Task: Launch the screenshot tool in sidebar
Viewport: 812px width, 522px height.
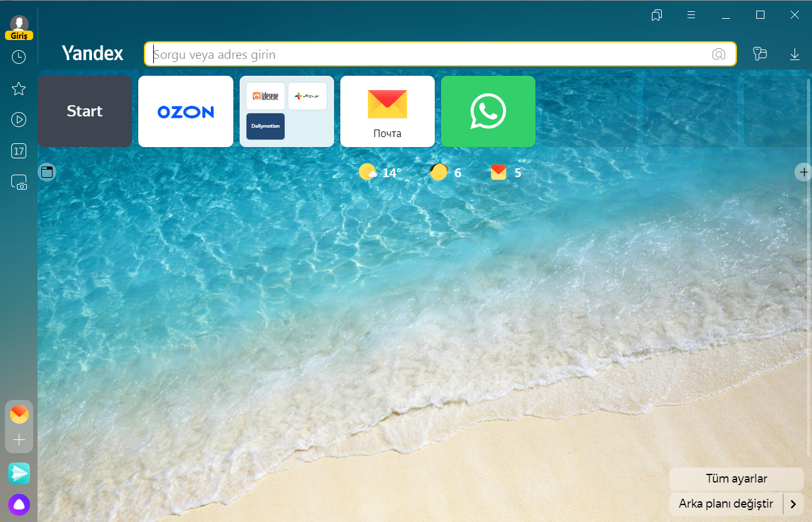Action: [19, 182]
